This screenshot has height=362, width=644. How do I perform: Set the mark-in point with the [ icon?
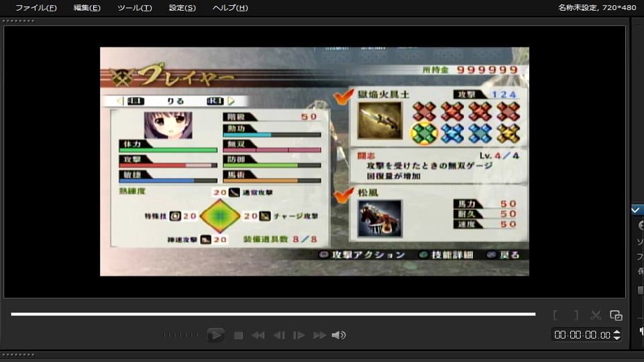pyautogui.click(x=555, y=315)
